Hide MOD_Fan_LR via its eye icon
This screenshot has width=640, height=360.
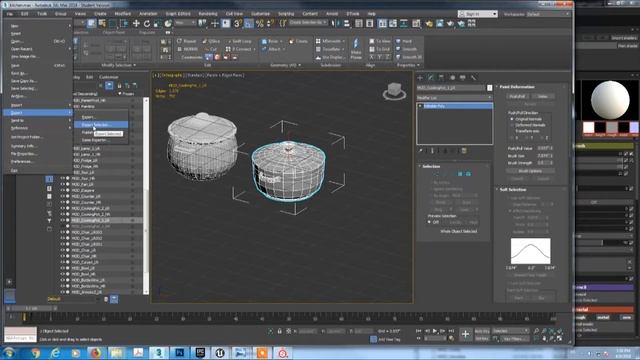click(62, 184)
